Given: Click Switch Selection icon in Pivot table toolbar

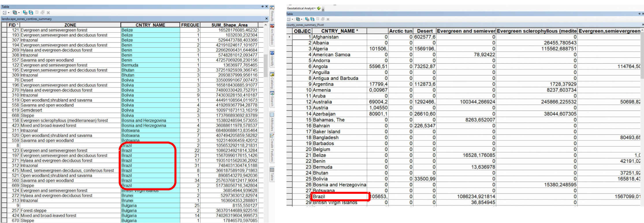Looking at the screenshot, I should pyautogui.click(x=312, y=19).
